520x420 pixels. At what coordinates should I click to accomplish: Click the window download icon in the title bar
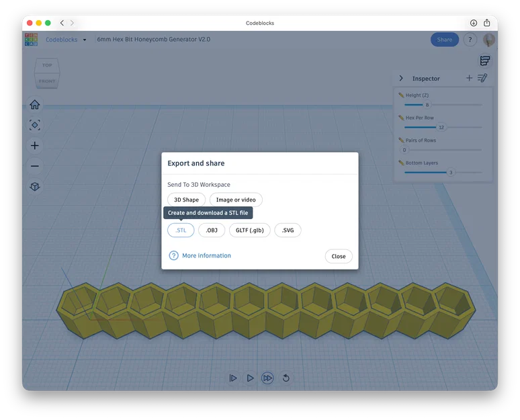tap(474, 23)
